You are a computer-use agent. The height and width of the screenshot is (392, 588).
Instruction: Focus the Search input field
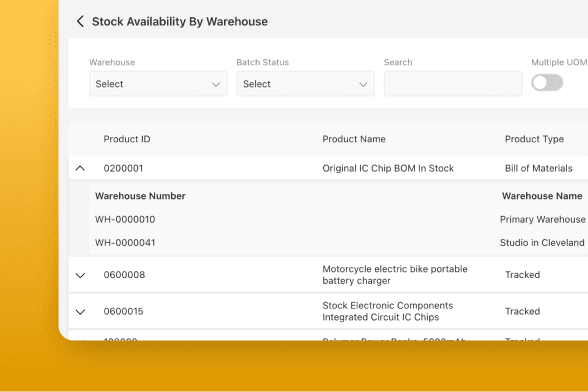pos(453,84)
